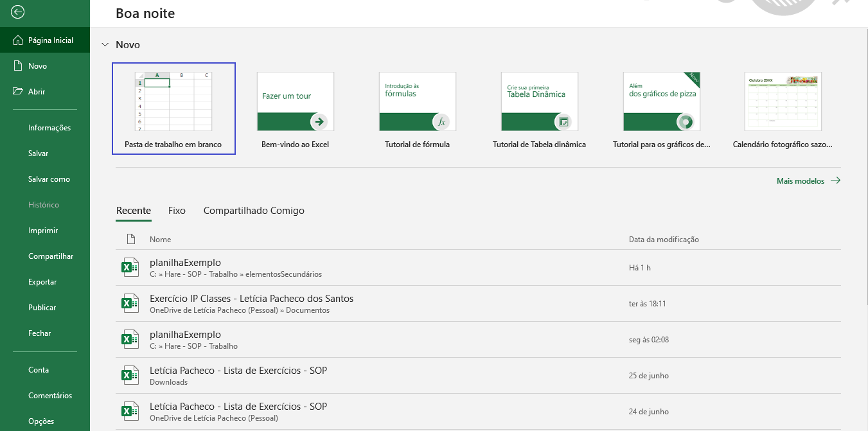Select the Tutorial de Tabela dinâmica thumbnail
868x431 pixels.
pos(539,101)
